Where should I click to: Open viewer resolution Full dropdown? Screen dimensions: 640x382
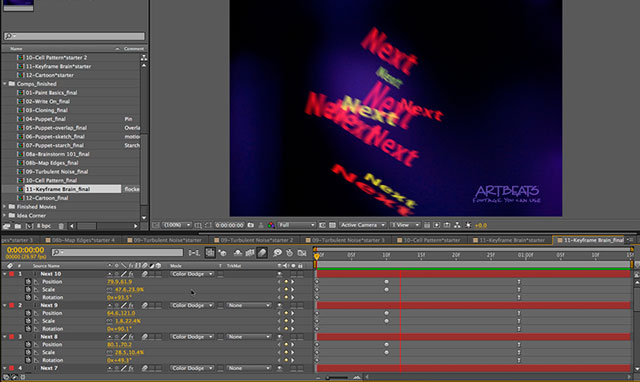pyautogui.click(x=297, y=225)
